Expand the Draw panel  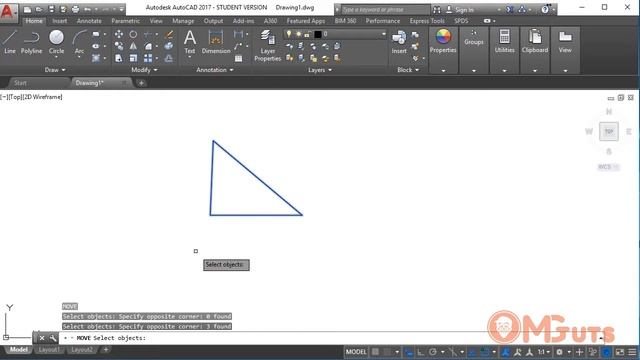55,70
